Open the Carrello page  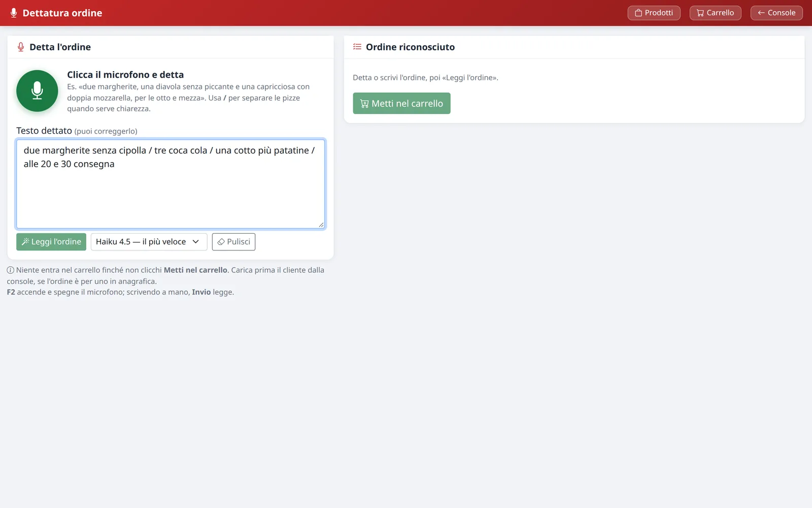(715, 13)
